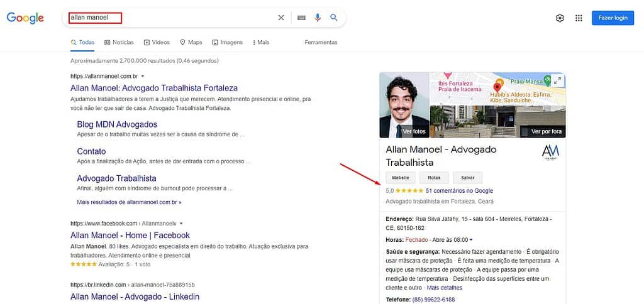
Task: Open the Maps tab
Action: [x=191, y=42]
